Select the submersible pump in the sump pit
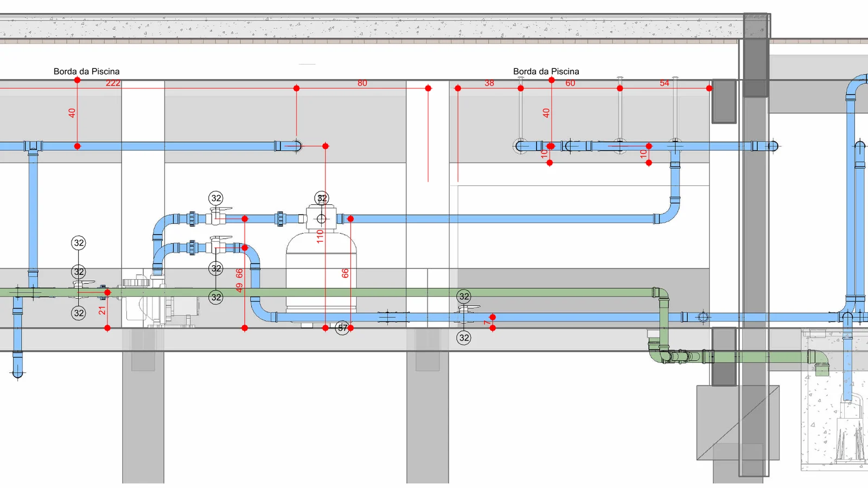The width and height of the screenshot is (868, 488). click(849, 428)
